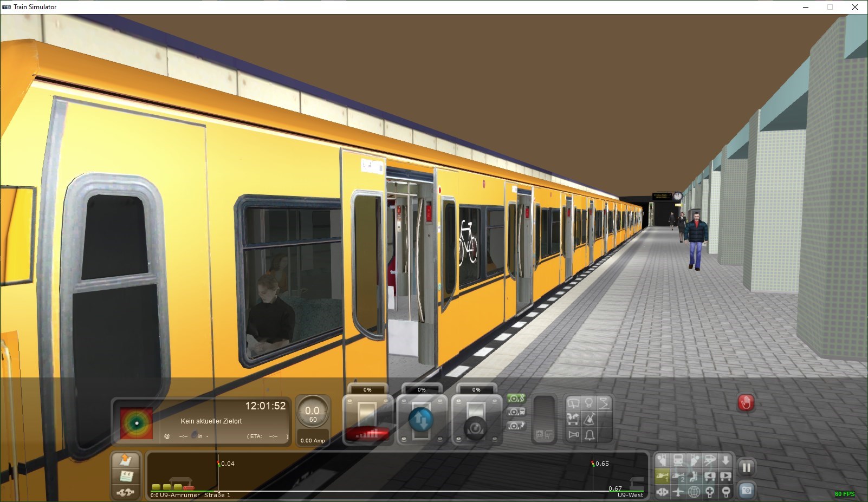Open the assignment notes icon in the left panel

coord(126,477)
